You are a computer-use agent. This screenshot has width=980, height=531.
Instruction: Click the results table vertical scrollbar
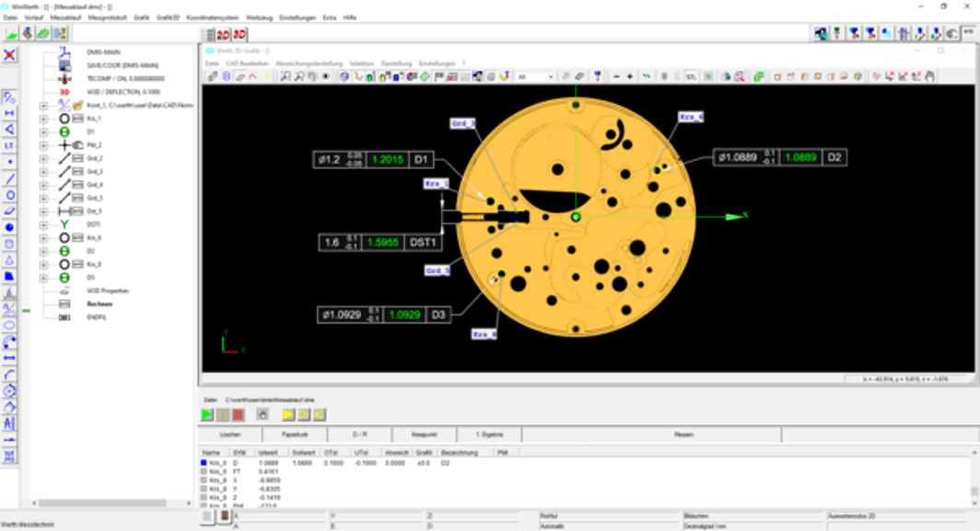[974, 479]
